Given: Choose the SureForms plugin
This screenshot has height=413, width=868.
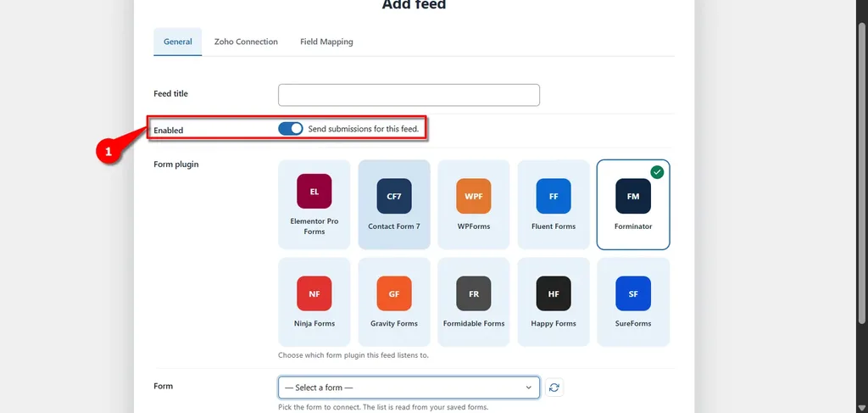Looking at the screenshot, I should 633,302.
